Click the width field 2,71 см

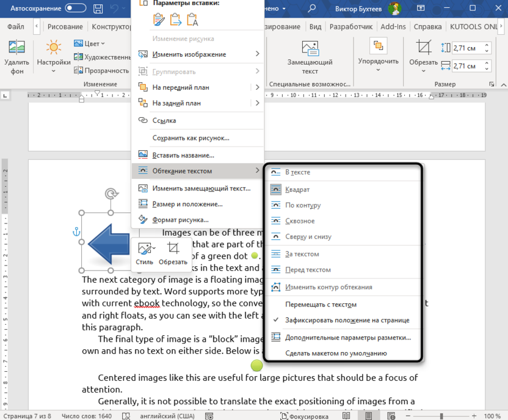click(468, 66)
